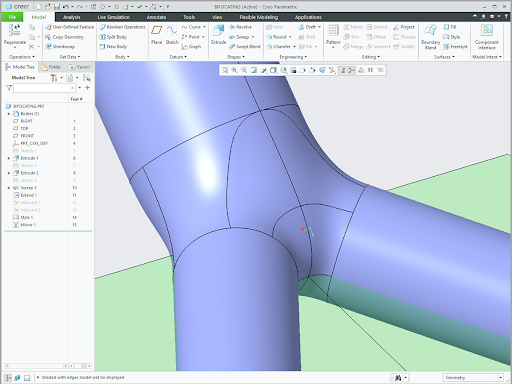
Task: Launch the Style surface tool
Action: coord(452,37)
